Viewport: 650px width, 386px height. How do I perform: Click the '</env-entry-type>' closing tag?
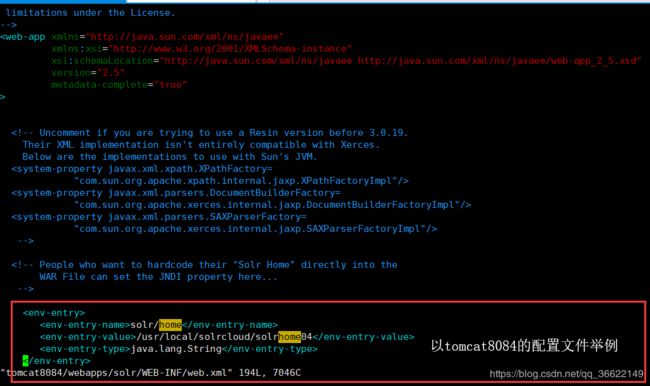(x=269, y=349)
